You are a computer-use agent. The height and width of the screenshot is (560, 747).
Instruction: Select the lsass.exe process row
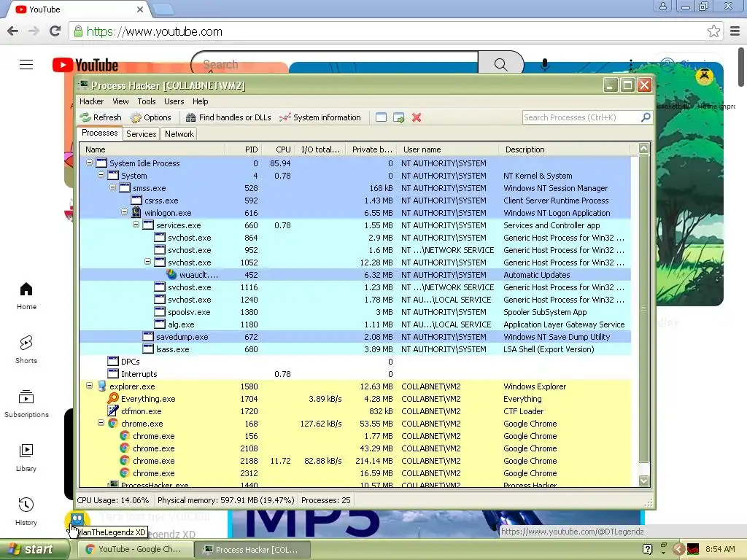coord(355,349)
